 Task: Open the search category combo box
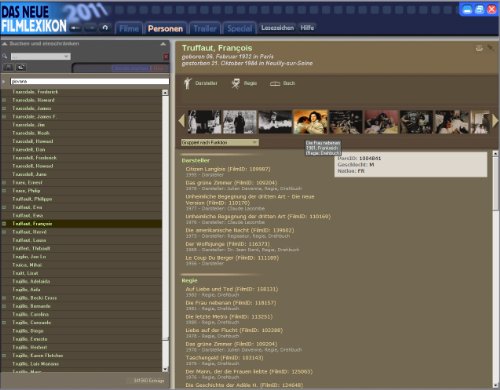(41, 57)
